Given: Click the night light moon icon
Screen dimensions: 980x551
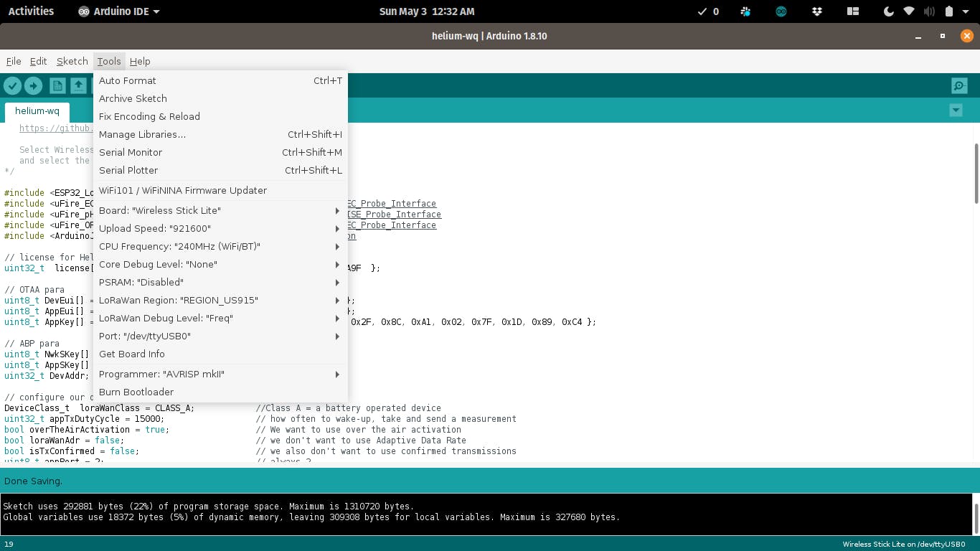Looking at the screenshot, I should [x=889, y=11].
